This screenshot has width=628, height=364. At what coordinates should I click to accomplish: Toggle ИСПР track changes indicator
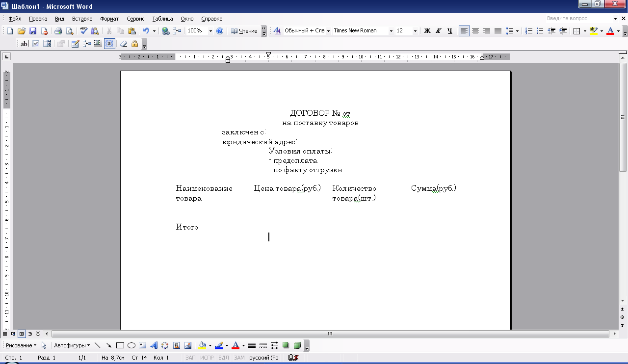(206, 358)
